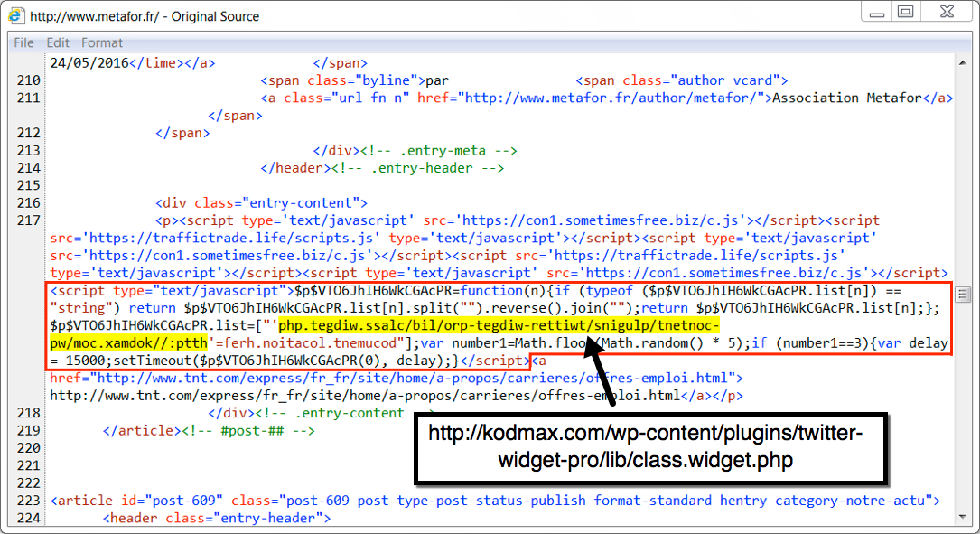This screenshot has width=980, height=534.
Task: Select line number 210
Action: 29,80
